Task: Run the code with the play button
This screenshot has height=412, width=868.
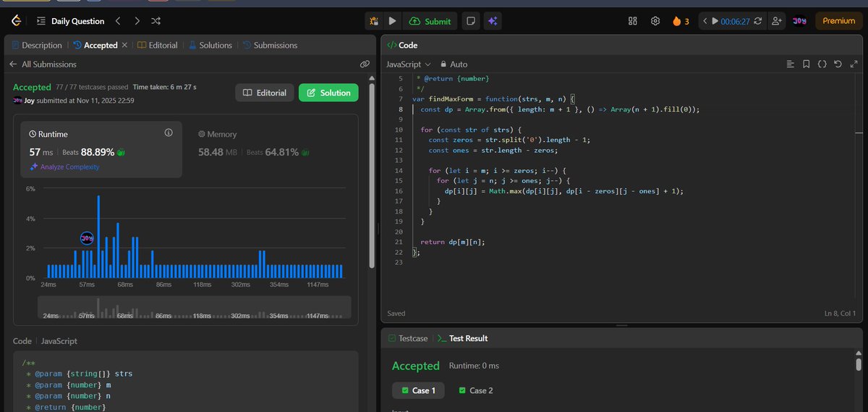Action: 393,21
